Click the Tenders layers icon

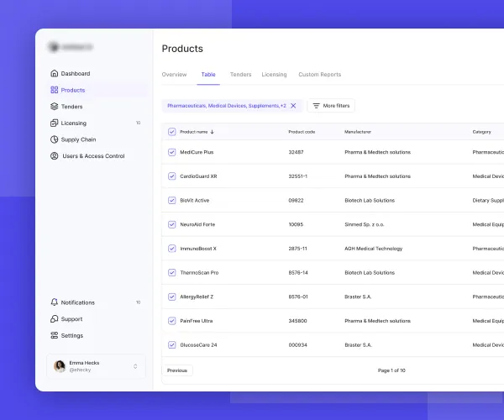point(55,107)
